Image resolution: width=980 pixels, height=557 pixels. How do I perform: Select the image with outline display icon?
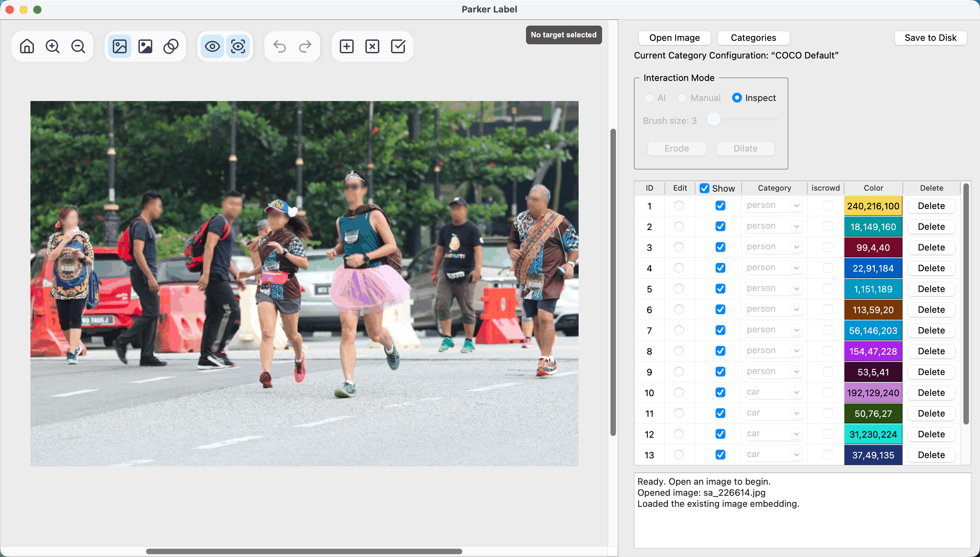(120, 46)
